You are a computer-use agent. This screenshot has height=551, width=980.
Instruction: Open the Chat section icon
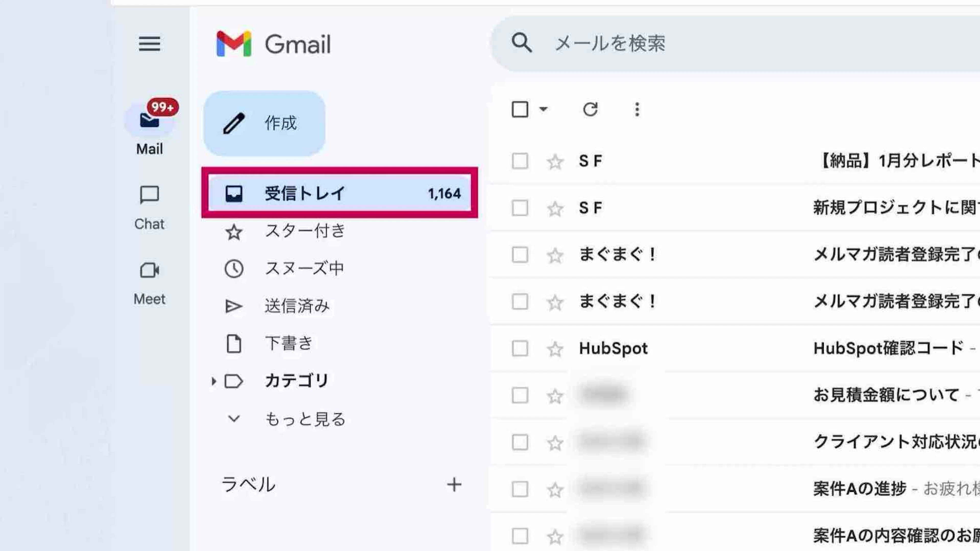point(149,195)
